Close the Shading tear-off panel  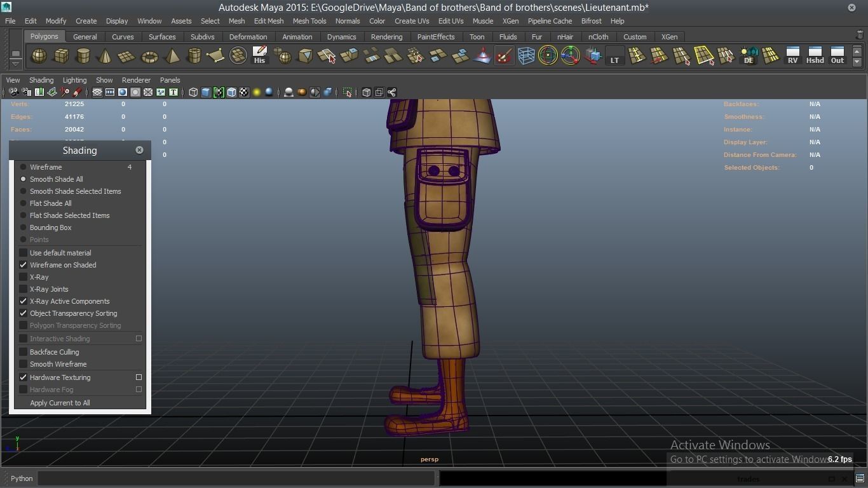point(139,150)
